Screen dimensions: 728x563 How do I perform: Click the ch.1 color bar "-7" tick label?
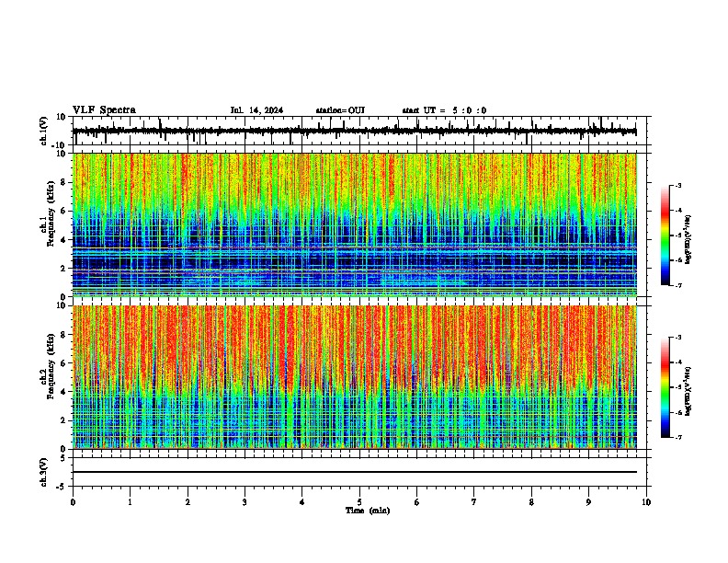(x=677, y=285)
